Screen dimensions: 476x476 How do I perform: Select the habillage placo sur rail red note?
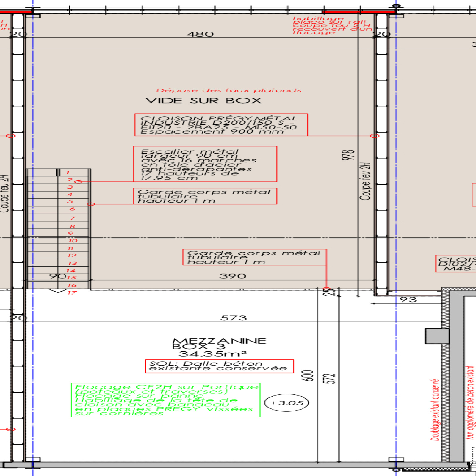coord(332,26)
